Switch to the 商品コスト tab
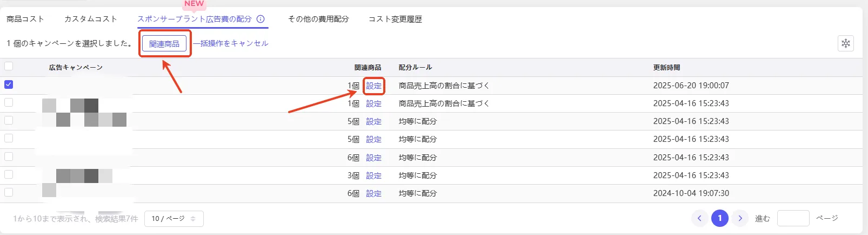868x235 pixels. tap(25, 19)
